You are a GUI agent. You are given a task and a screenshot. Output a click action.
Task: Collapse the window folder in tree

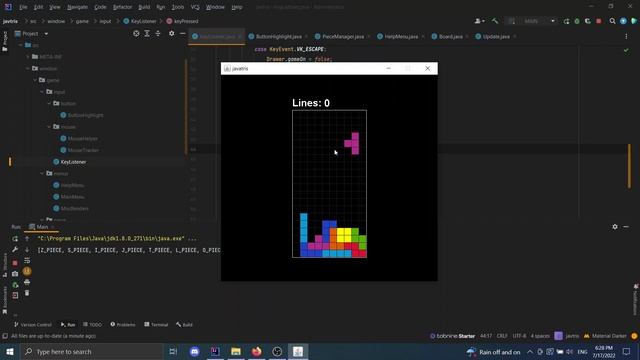point(28,69)
